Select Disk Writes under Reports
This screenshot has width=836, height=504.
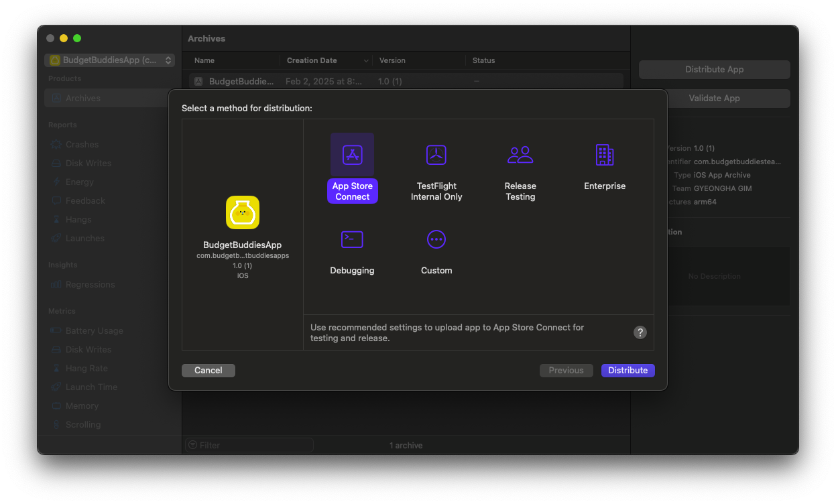(88, 164)
